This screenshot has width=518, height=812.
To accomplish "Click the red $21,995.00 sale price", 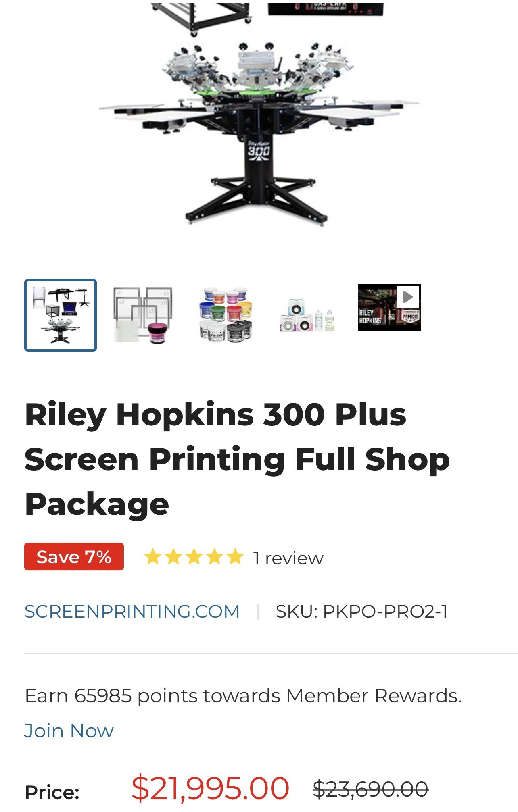I will tap(210, 787).
